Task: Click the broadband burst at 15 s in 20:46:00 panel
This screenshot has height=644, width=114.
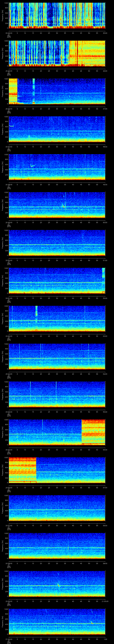Action: tap(34, 91)
